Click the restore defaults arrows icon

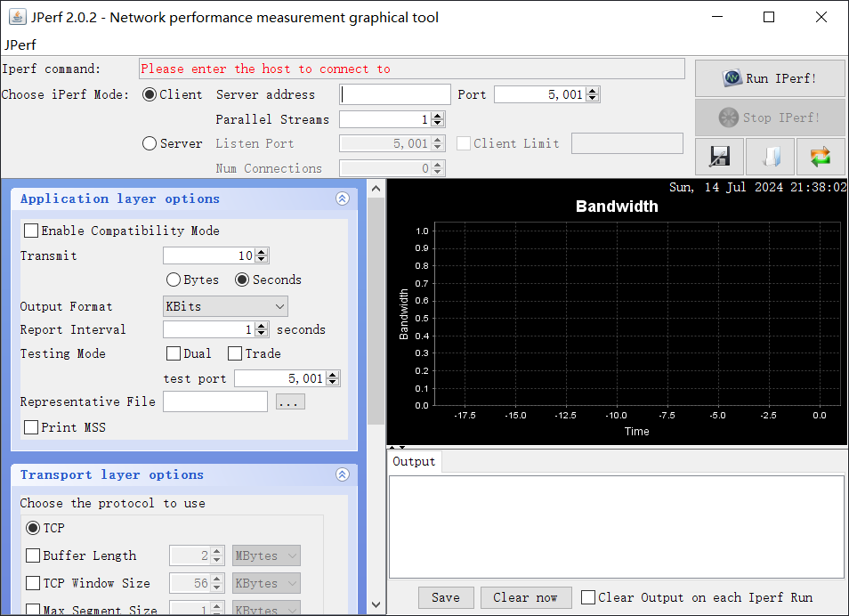(821, 157)
